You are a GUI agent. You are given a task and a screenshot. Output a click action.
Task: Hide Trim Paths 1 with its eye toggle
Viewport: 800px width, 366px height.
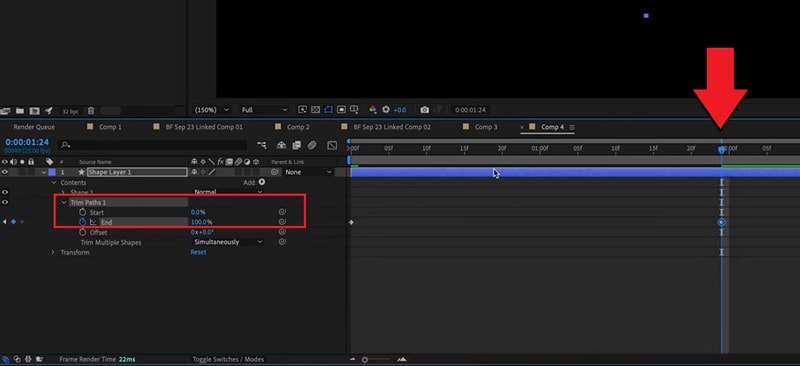5,202
